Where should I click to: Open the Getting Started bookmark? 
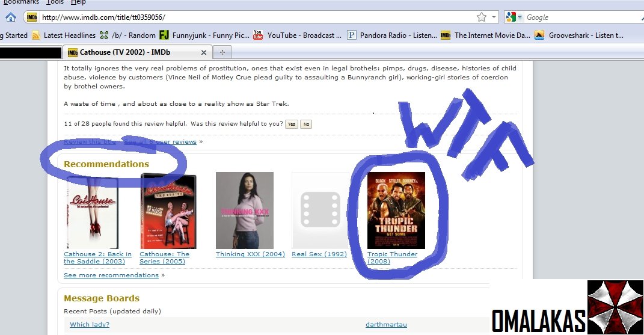[x=14, y=35]
